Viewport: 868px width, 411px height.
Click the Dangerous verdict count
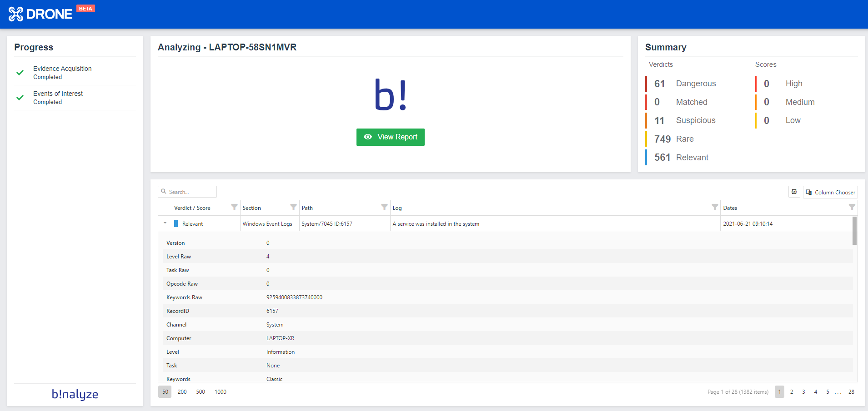click(x=659, y=84)
